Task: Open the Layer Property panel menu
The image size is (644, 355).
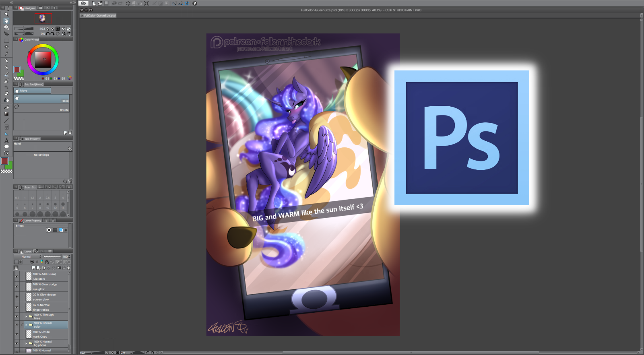Action: tap(16, 221)
